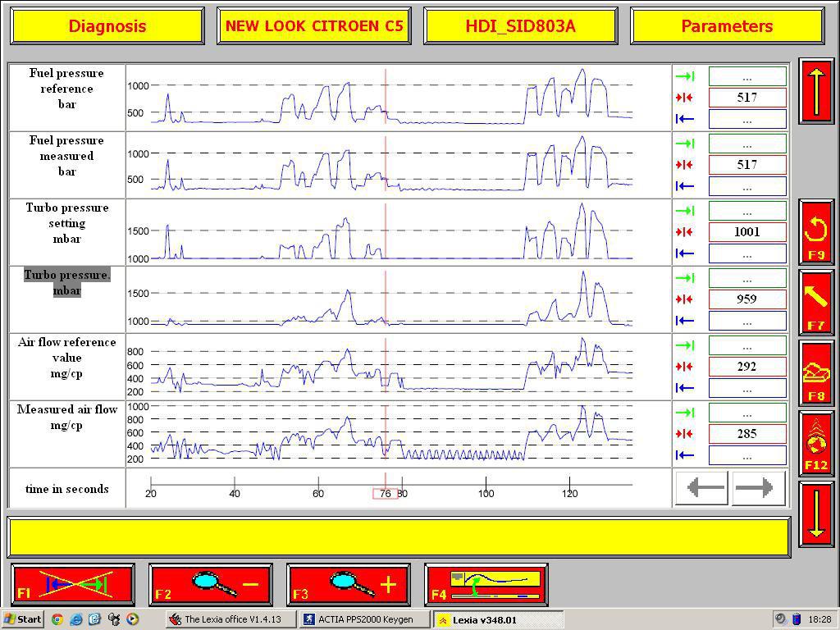Viewport: 840px width, 630px height.
Task: Click green marker icon for Fuel pressure reference
Action: pyautogui.click(x=685, y=76)
